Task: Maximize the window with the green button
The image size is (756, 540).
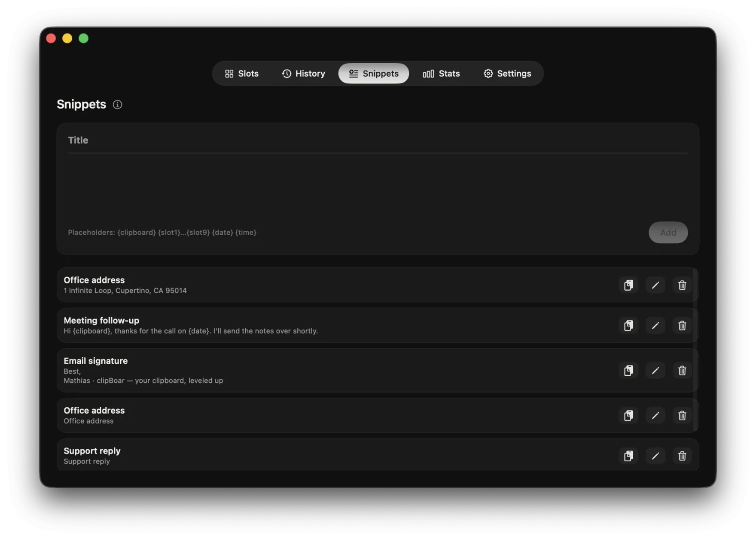Action: [84, 38]
